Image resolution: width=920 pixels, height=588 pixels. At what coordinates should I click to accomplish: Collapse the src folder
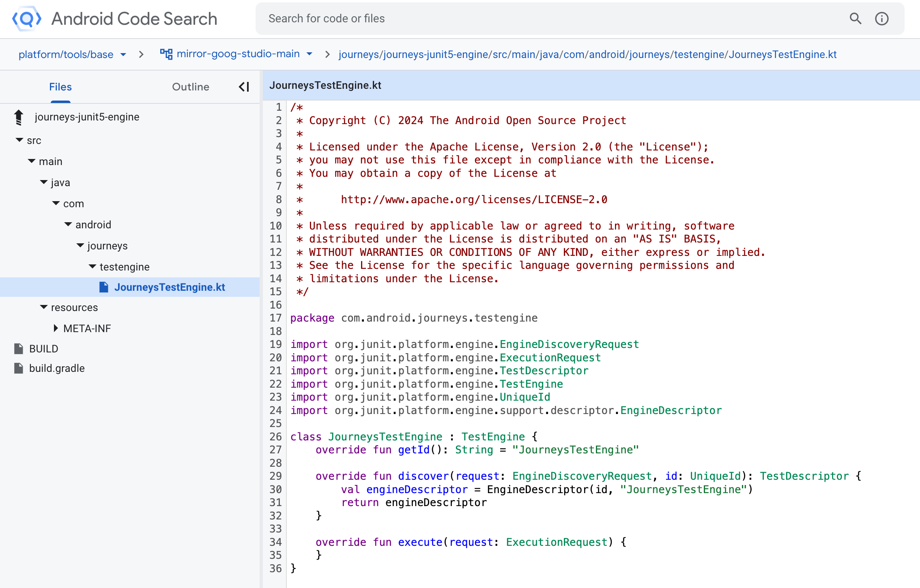tap(19, 140)
